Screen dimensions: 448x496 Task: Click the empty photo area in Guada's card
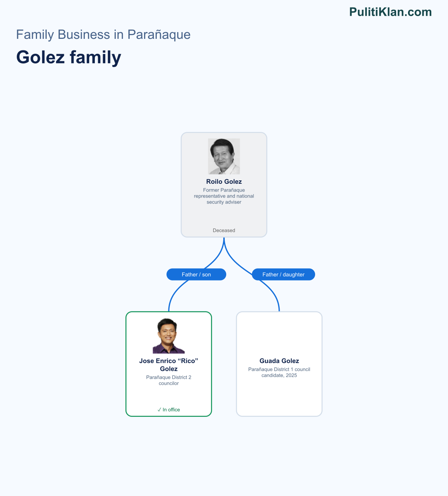click(x=279, y=336)
